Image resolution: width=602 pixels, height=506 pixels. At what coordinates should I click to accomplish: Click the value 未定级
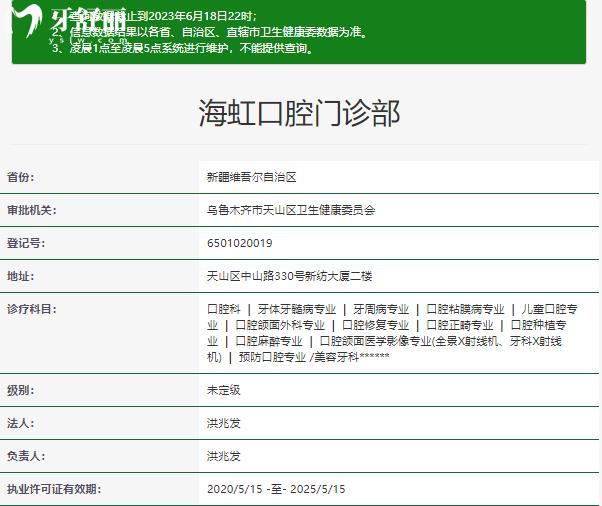pyautogui.click(x=223, y=391)
